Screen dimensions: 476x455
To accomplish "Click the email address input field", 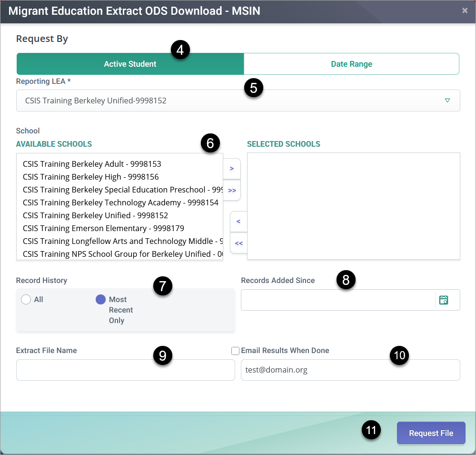I will tap(351, 370).
